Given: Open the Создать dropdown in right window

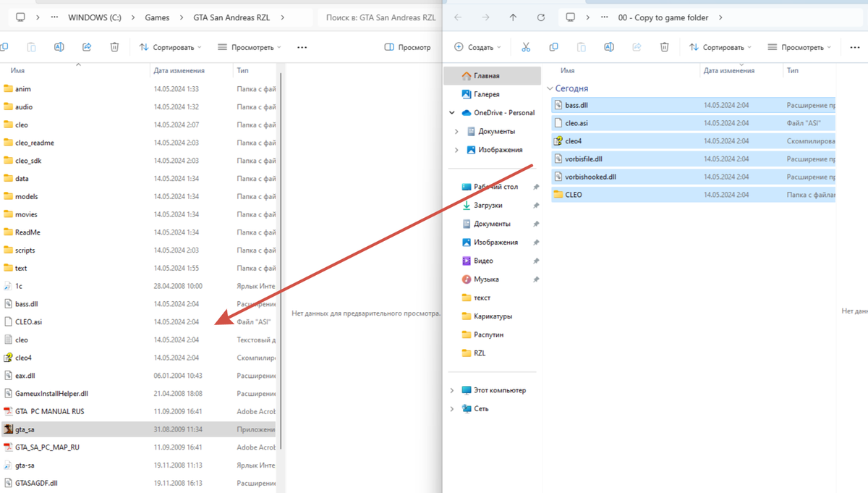Looking at the screenshot, I should 477,47.
